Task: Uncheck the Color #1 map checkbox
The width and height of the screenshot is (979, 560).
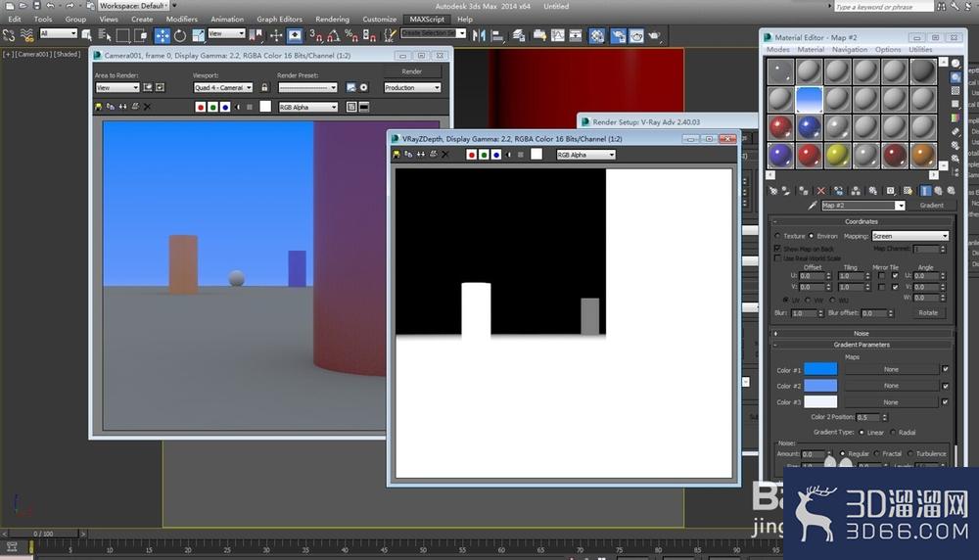Action: pos(946,370)
